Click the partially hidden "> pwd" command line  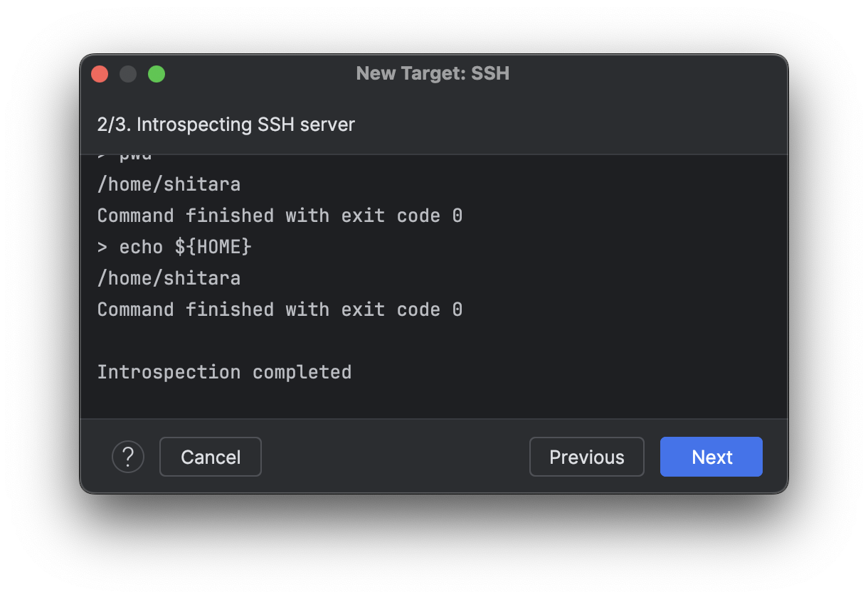point(125,157)
